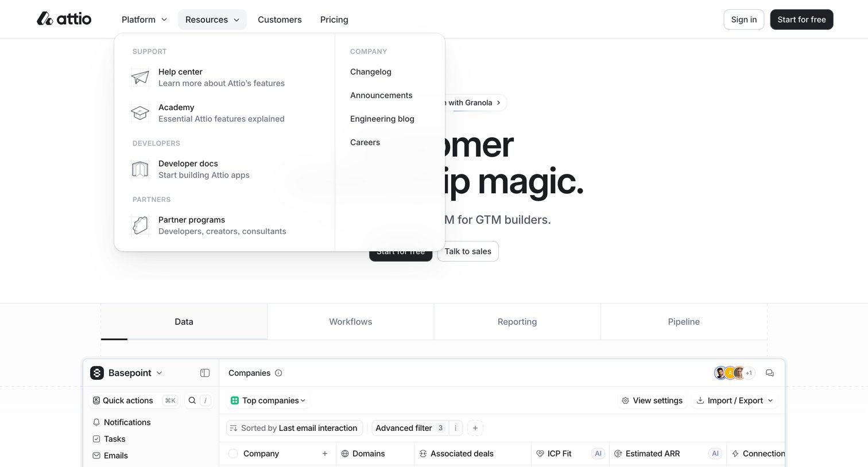Click the sort icon before Sorted by

click(234, 428)
